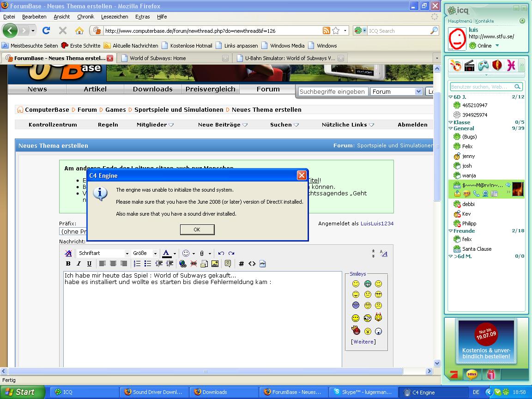
Task: Insert a numbered list
Action: [x=137, y=264]
